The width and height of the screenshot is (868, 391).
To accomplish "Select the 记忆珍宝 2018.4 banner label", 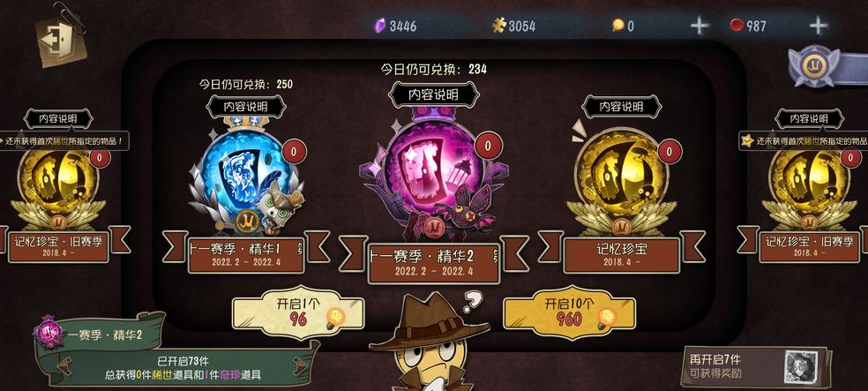I will pyautogui.click(x=622, y=255).
